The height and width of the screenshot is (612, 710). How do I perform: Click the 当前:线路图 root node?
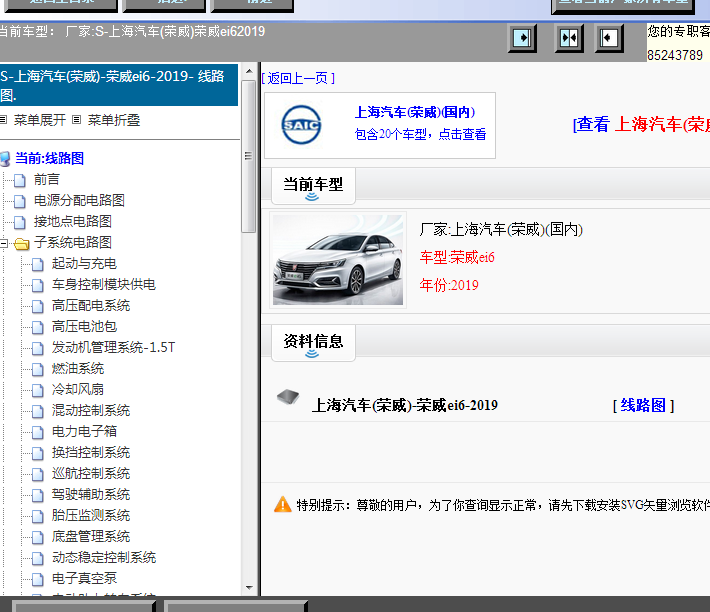49,158
